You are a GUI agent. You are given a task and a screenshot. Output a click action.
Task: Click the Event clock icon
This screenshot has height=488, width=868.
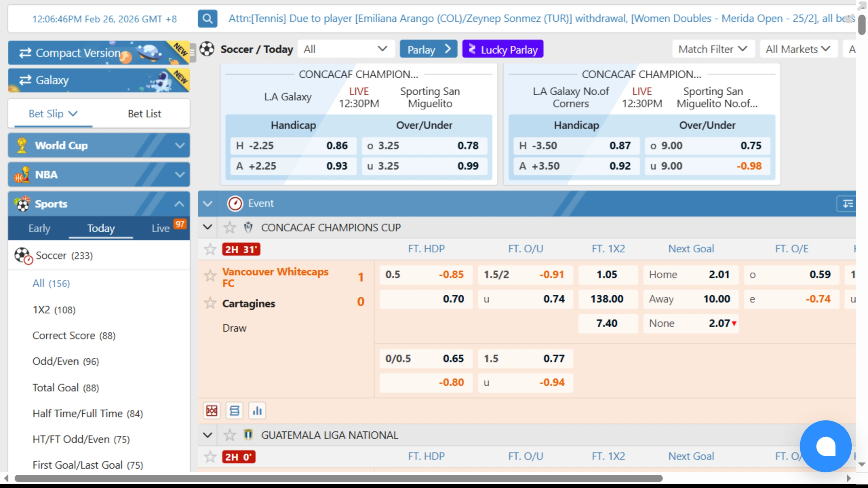235,203
